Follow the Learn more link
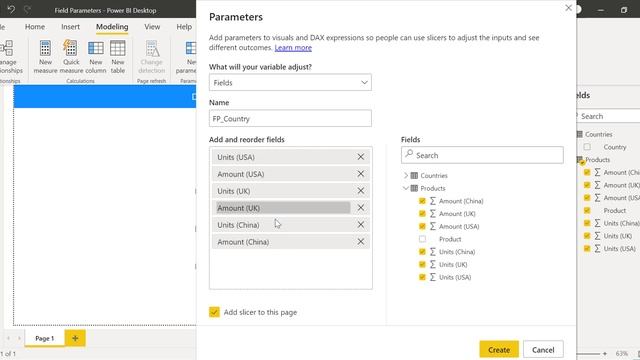Screen dimensions: 640x360 click(x=293, y=48)
